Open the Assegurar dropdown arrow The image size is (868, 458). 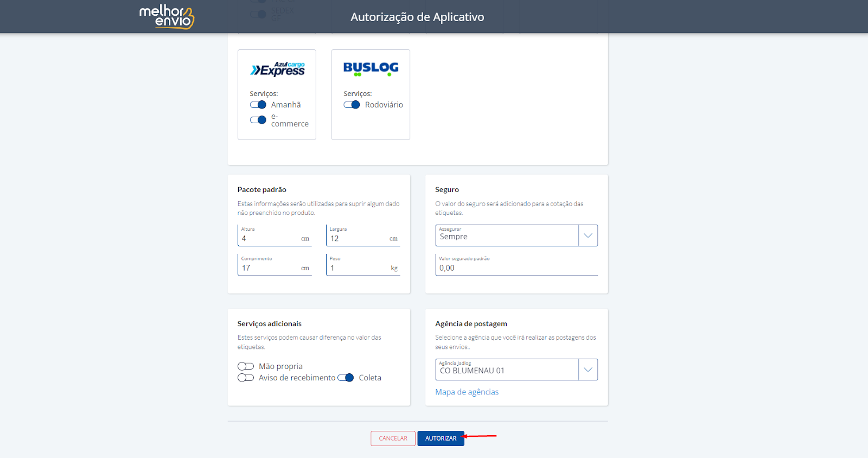click(x=588, y=236)
